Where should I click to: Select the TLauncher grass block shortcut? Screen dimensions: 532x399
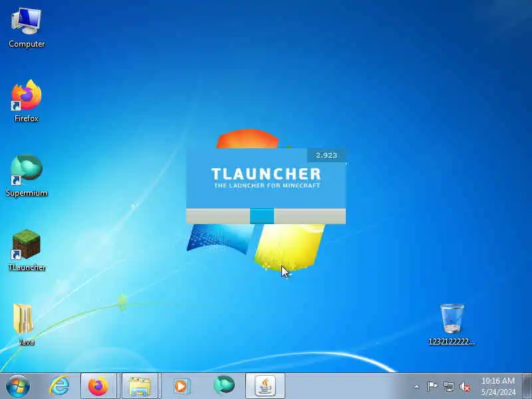27,250
